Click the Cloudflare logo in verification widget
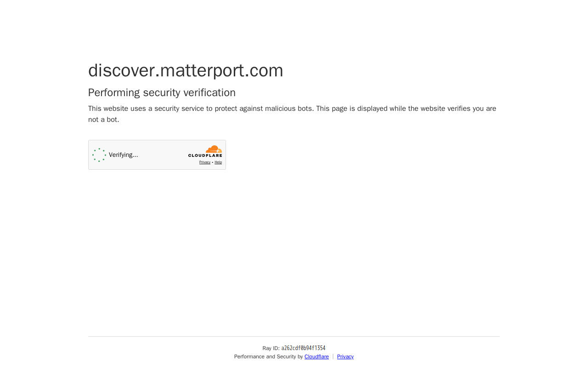The height and width of the screenshot is (368, 588). (205, 151)
